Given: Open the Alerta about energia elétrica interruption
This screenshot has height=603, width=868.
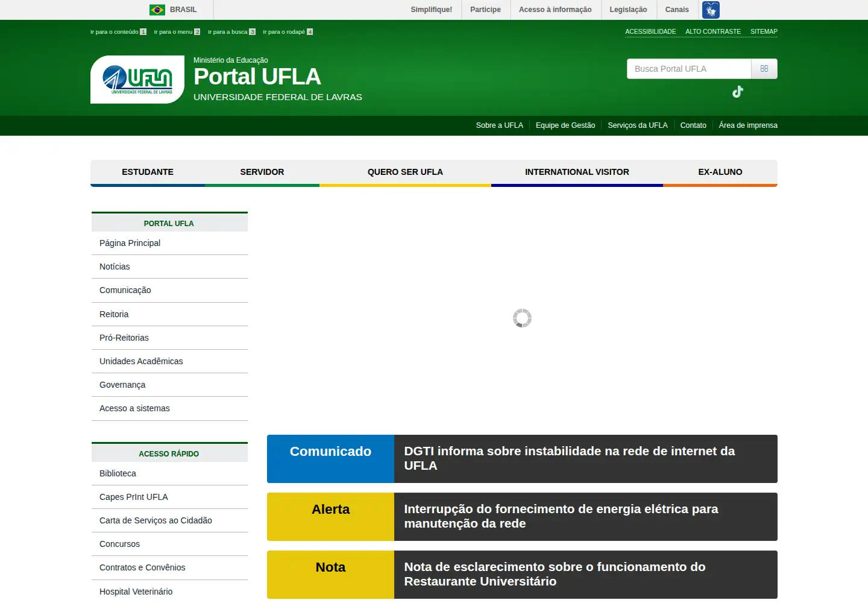Looking at the screenshot, I should pyautogui.click(x=522, y=517).
